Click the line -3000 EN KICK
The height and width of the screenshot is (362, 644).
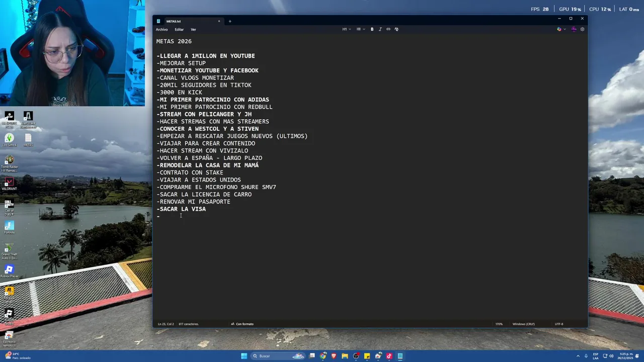tap(179, 93)
